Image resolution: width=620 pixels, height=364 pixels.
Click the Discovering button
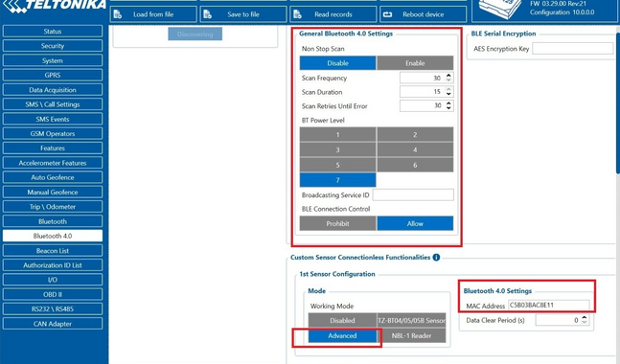click(195, 34)
